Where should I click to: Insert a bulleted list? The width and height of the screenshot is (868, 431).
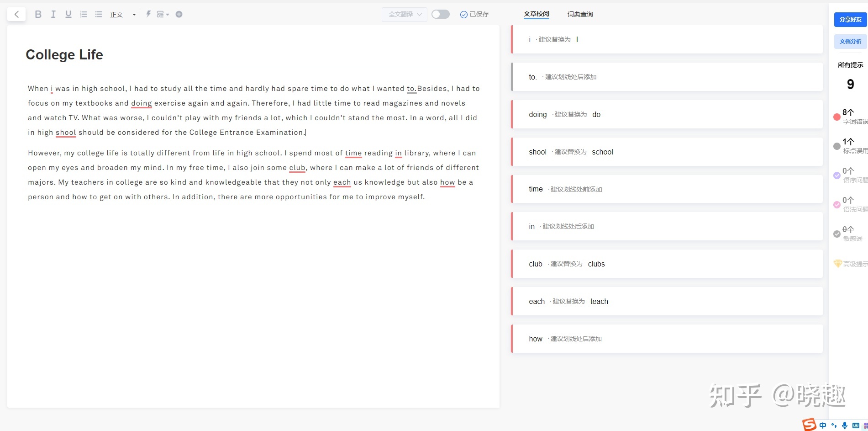click(x=99, y=14)
